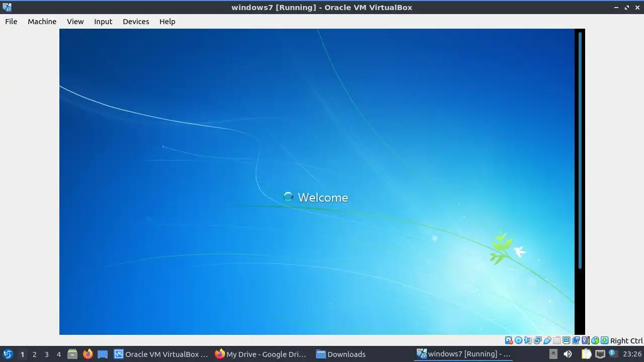Open the View menu
The height and width of the screenshot is (362, 644).
(x=75, y=22)
